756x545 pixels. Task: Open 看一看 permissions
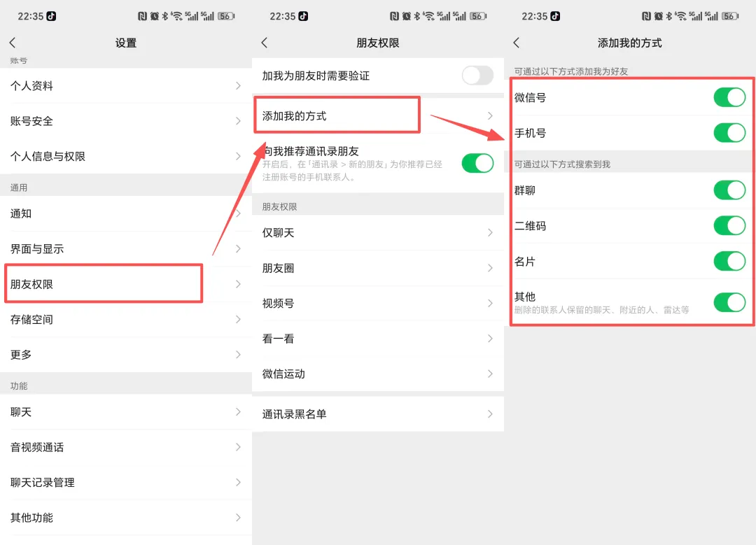378,339
